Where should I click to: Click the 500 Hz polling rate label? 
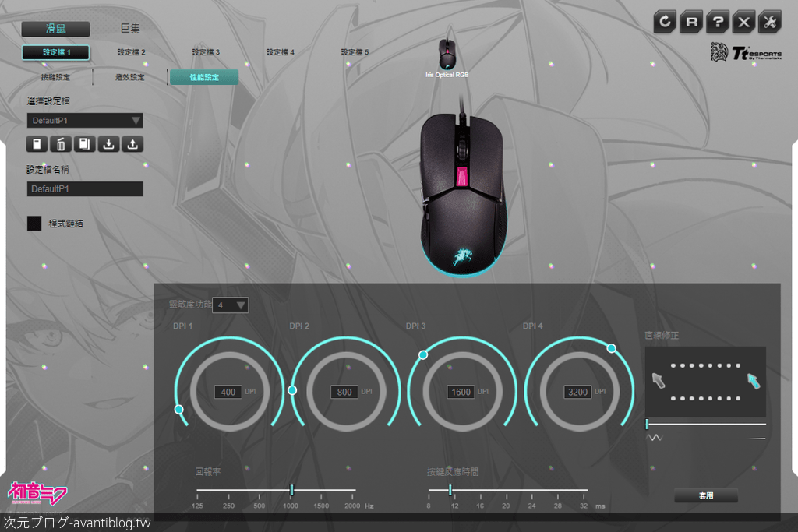point(259,506)
